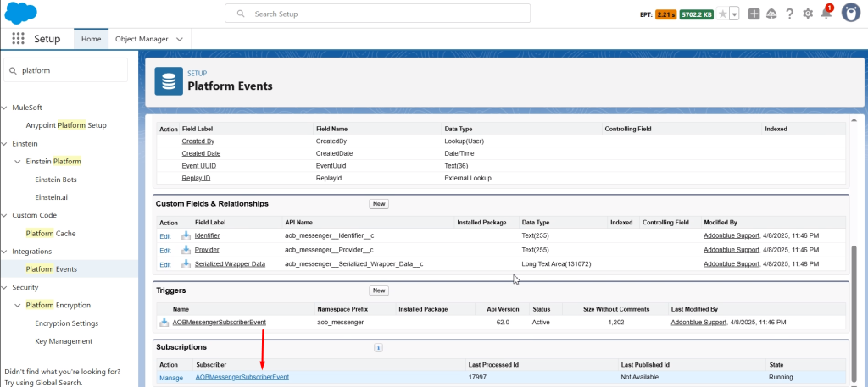Click the favorites star icon
The width and height of the screenshot is (868, 387).
click(x=722, y=14)
